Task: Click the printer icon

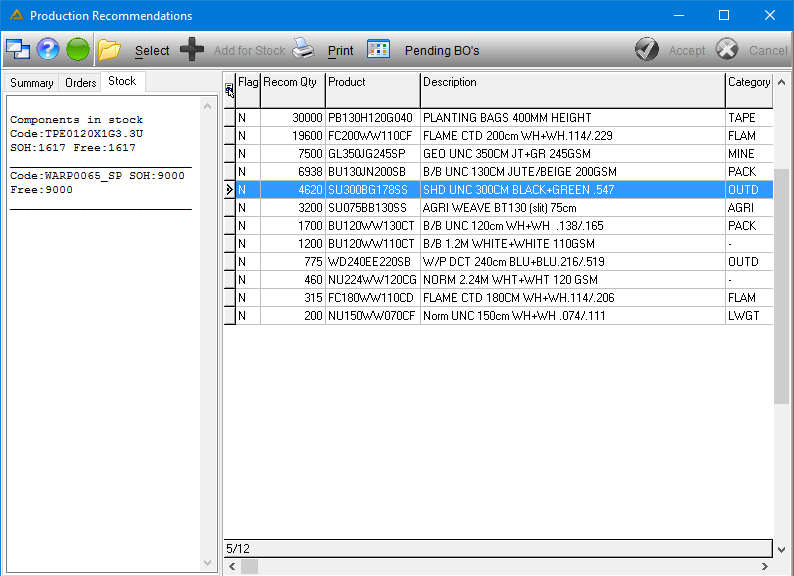Action: [304, 49]
